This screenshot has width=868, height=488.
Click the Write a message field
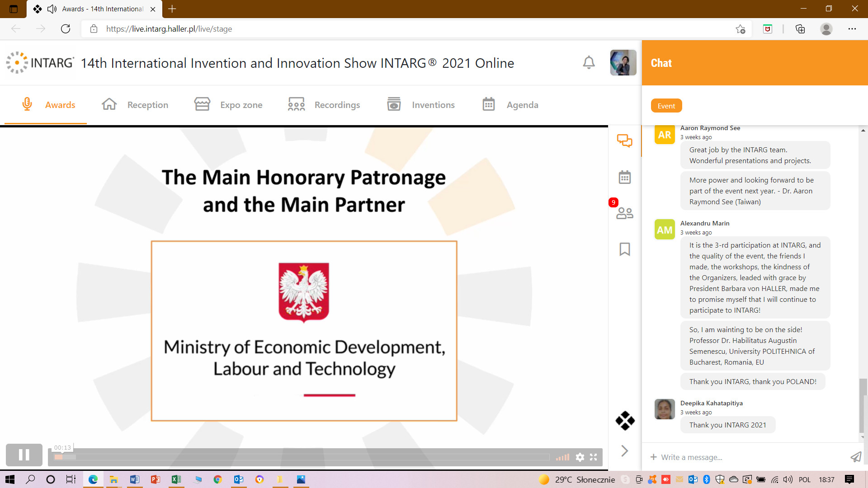[x=753, y=457]
